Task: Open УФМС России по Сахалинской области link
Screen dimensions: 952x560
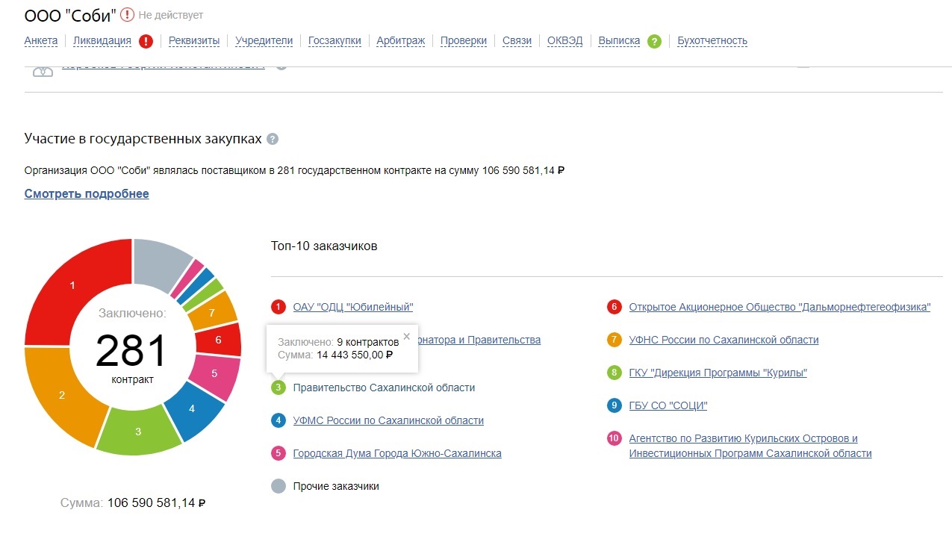Action: (x=388, y=420)
